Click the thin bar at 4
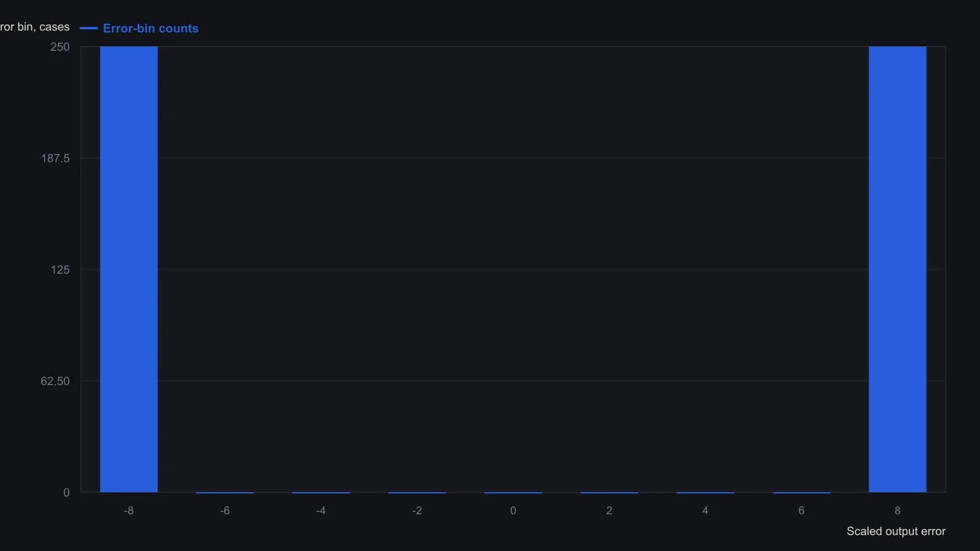Image resolution: width=980 pixels, height=551 pixels. click(x=705, y=492)
